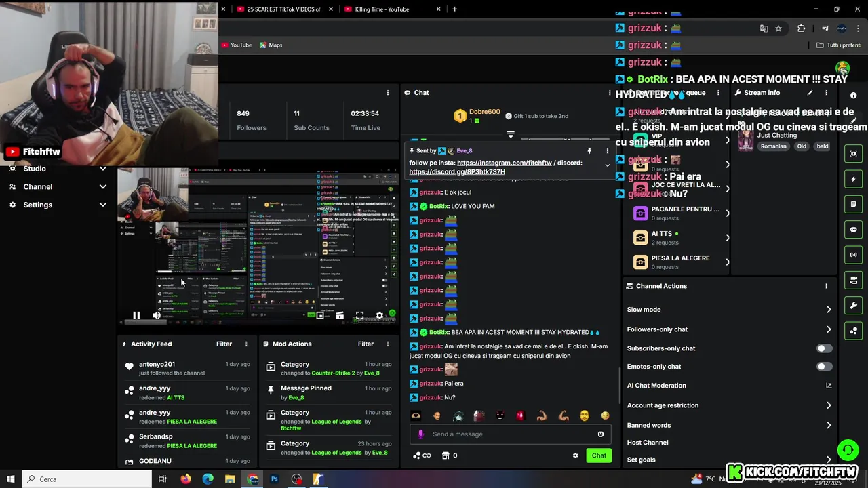Open Stream info options menu

click(x=826, y=93)
